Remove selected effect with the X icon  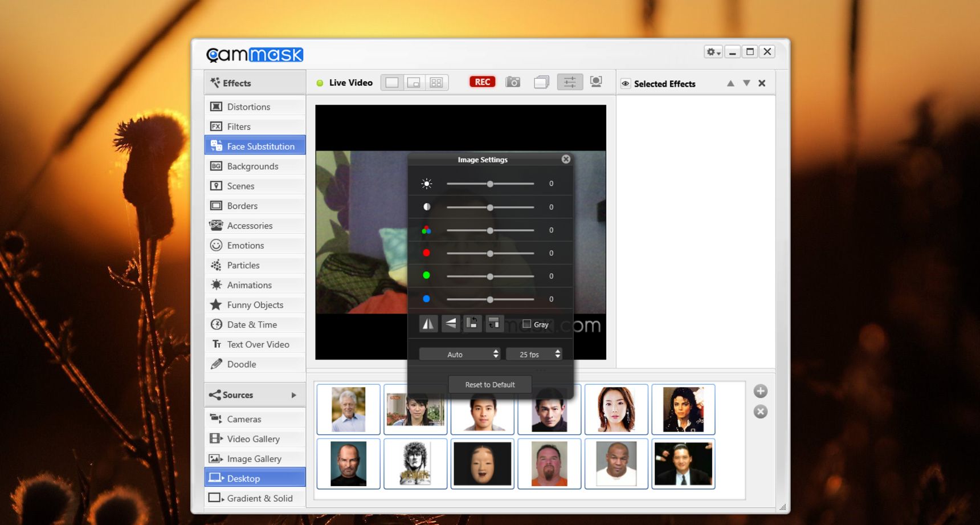(762, 83)
